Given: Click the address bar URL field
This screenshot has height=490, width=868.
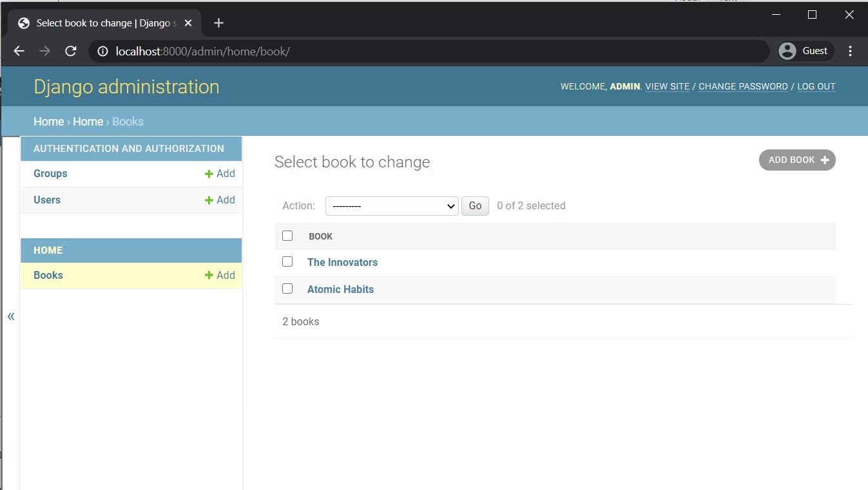Looking at the screenshot, I should pos(425,52).
